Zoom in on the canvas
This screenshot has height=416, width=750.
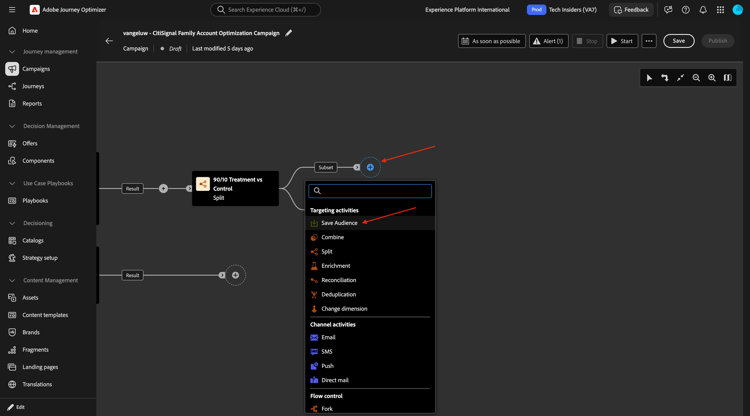pos(712,77)
